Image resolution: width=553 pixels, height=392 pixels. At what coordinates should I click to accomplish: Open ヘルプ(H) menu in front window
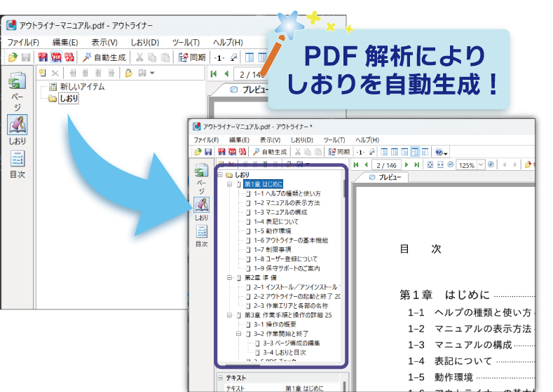(x=367, y=140)
